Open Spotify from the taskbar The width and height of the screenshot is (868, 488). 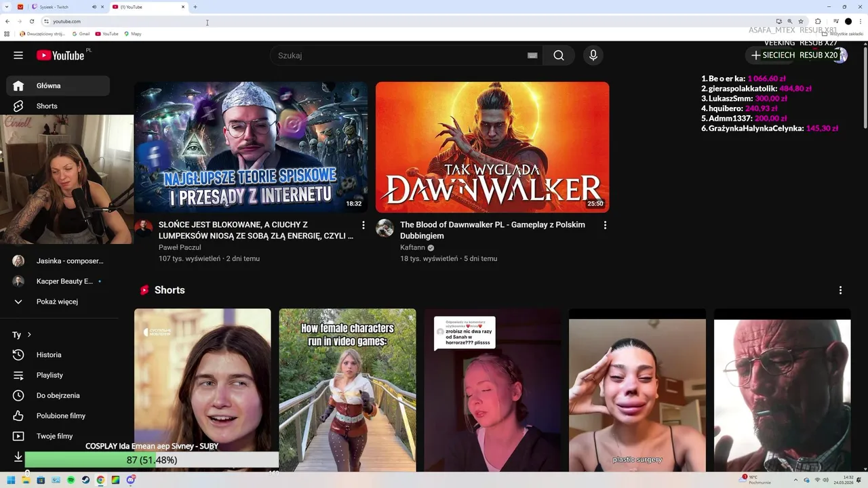pos(71,480)
